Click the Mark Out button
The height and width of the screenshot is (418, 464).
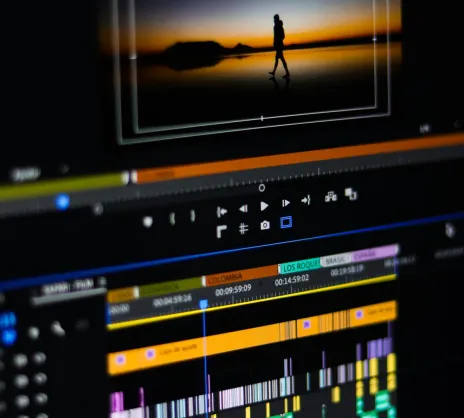[x=193, y=216]
